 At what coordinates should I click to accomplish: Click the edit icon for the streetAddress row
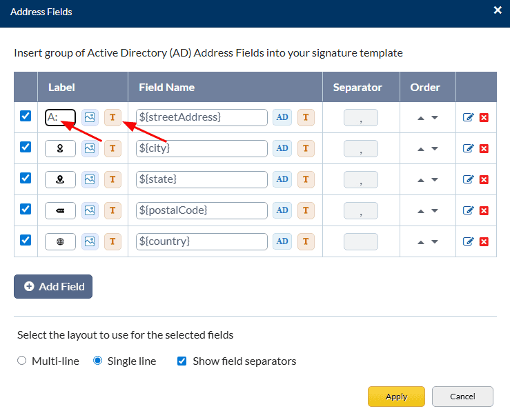click(x=469, y=118)
